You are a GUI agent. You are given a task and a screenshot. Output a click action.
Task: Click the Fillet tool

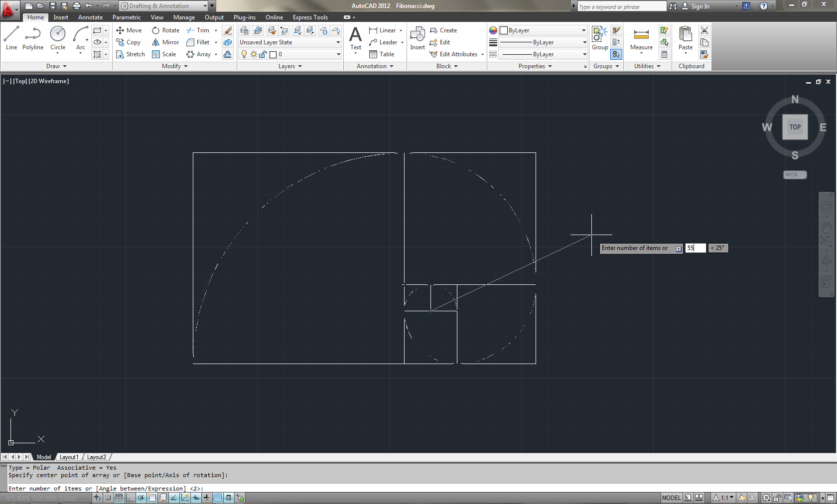198,42
